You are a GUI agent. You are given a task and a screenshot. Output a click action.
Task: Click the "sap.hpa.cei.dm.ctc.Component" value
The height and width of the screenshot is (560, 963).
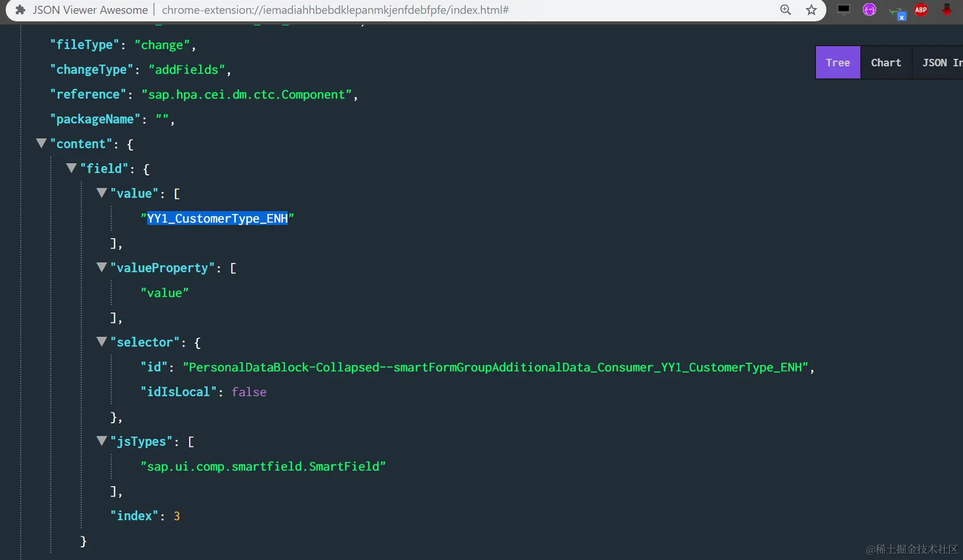tap(246, 95)
